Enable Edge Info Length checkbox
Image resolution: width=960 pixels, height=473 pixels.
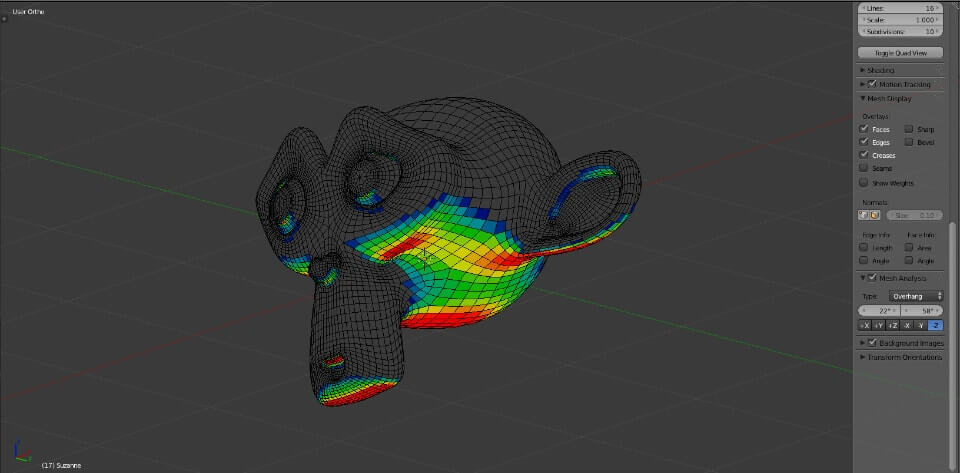864,247
